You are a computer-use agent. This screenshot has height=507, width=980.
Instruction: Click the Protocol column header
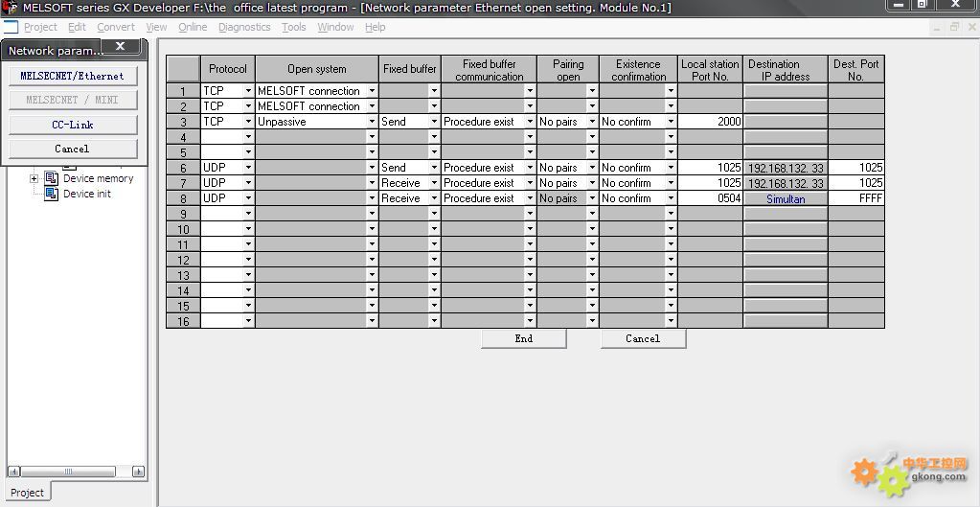(x=227, y=69)
